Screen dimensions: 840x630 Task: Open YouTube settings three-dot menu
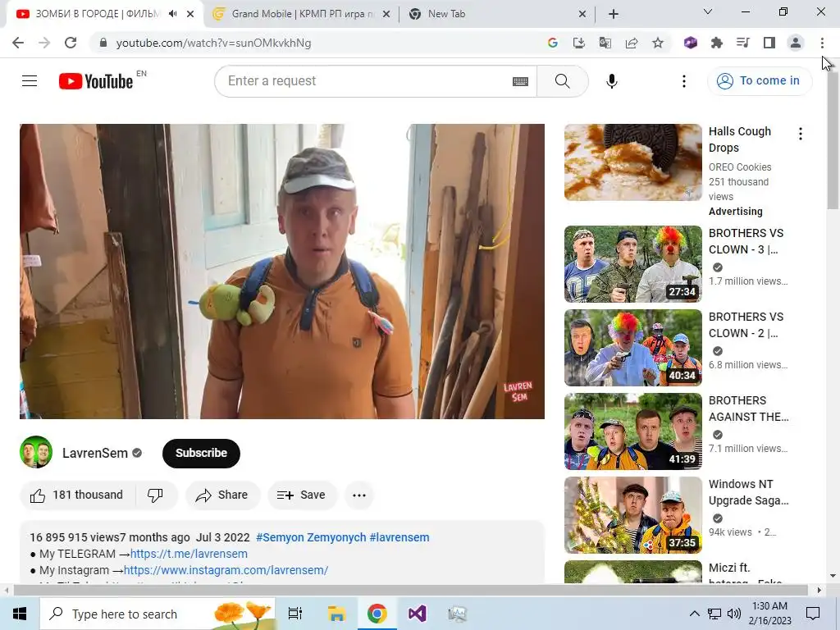pos(683,81)
